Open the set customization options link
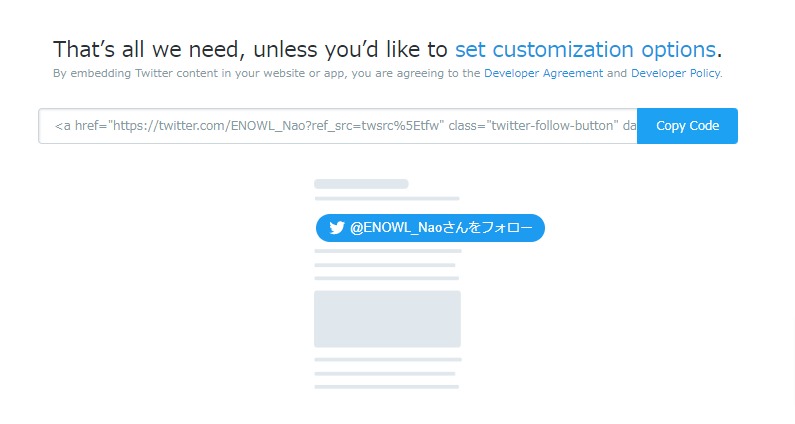The height and width of the screenshot is (424, 795). tap(585, 50)
